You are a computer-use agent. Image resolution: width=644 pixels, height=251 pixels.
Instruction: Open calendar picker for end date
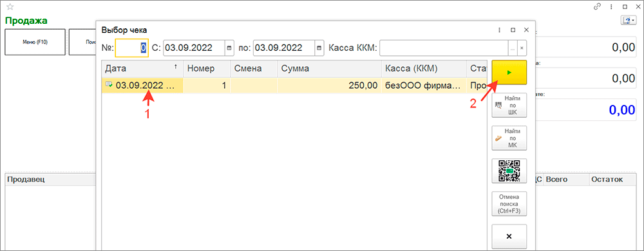coord(319,48)
